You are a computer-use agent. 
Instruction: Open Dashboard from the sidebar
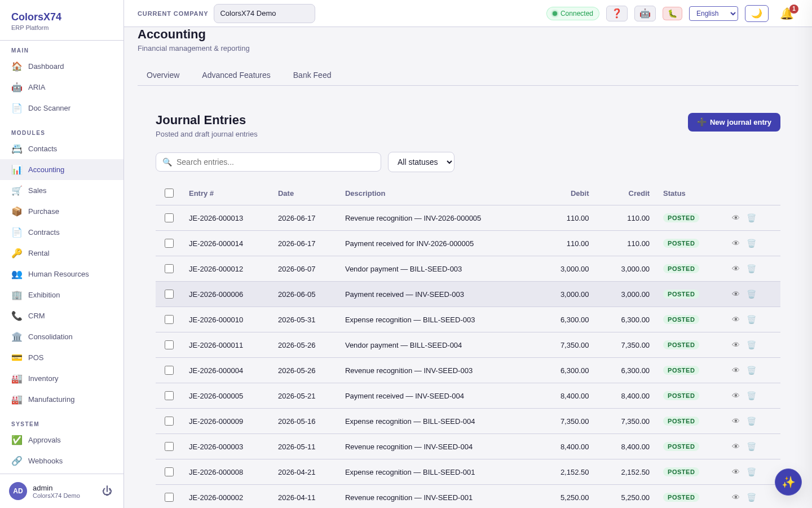click(62, 66)
